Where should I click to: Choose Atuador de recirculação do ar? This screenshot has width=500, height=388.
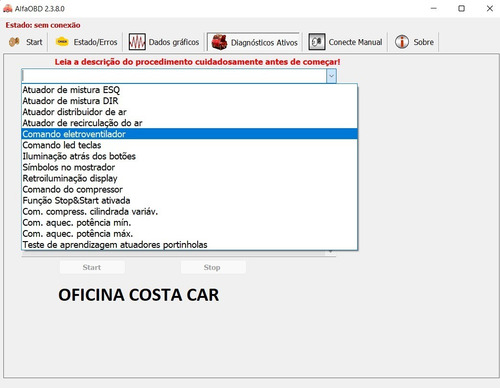(189, 123)
